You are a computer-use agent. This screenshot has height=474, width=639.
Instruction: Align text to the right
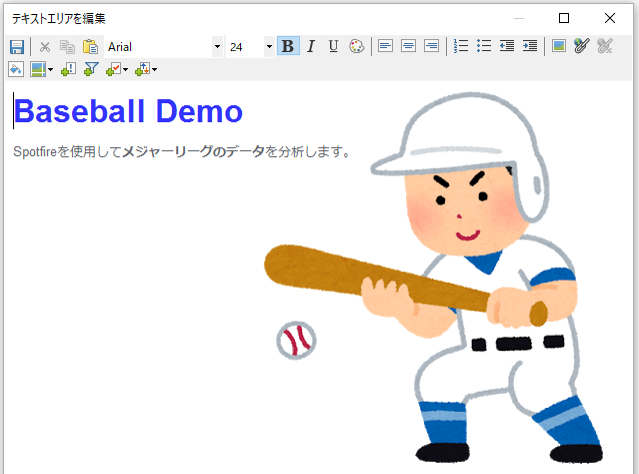click(431, 46)
